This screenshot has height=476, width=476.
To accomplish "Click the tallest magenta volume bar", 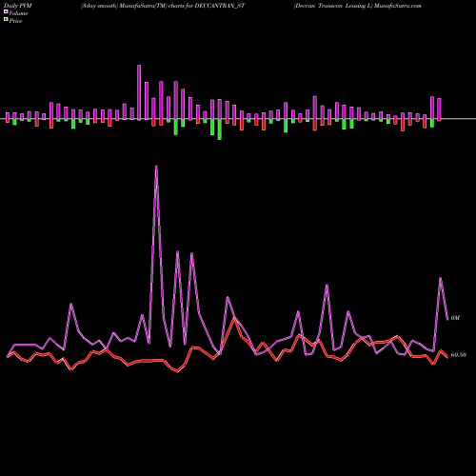I will pyautogui.click(x=139, y=92).
